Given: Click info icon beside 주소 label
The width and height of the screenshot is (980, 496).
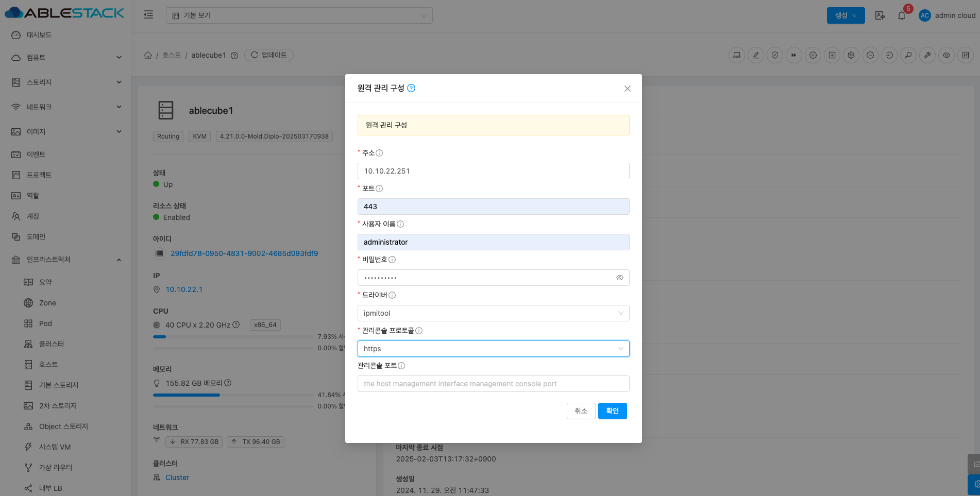Looking at the screenshot, I should click(x=379, y=153).
